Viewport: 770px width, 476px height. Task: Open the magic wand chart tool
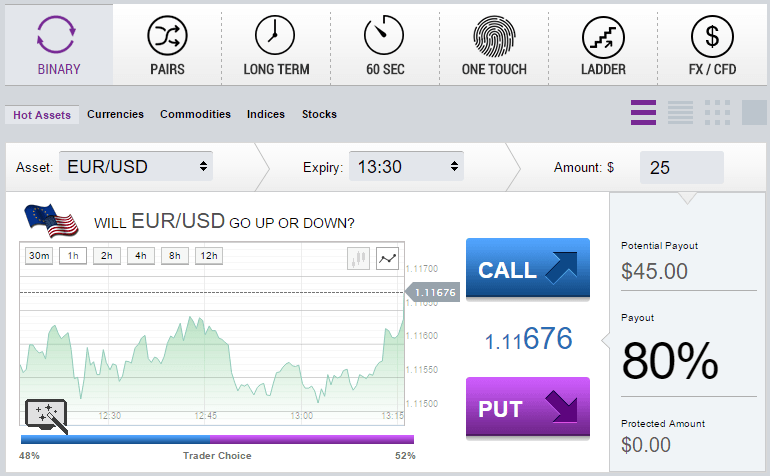tap(46, 417)
